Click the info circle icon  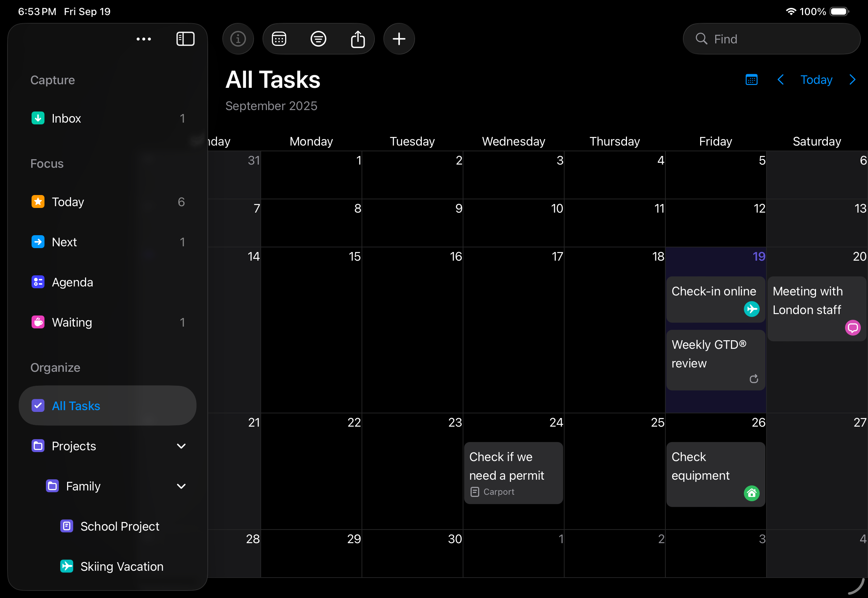point(238,39)
